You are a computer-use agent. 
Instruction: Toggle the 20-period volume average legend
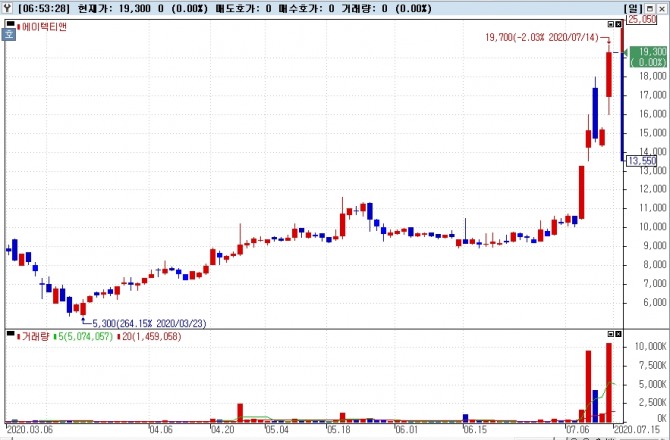tap(150, 336)
